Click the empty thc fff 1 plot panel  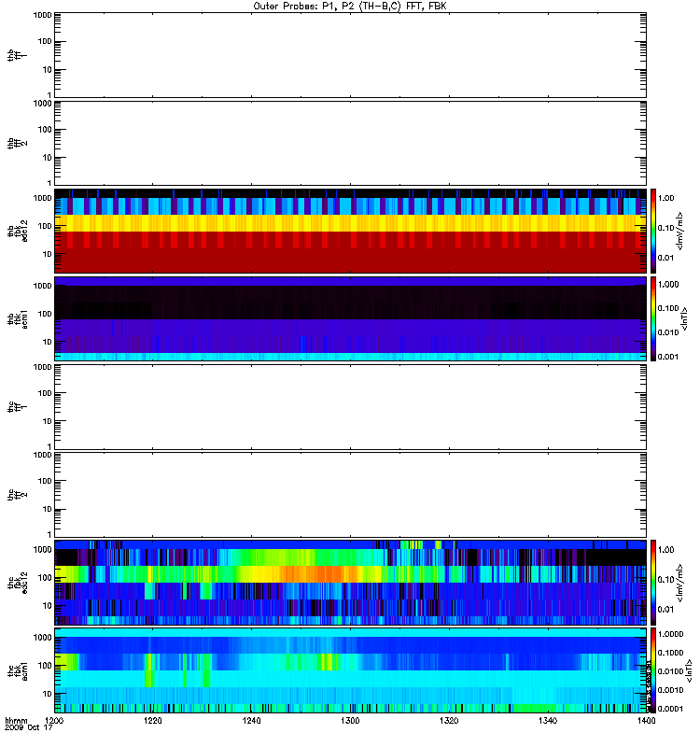point(351,407)
